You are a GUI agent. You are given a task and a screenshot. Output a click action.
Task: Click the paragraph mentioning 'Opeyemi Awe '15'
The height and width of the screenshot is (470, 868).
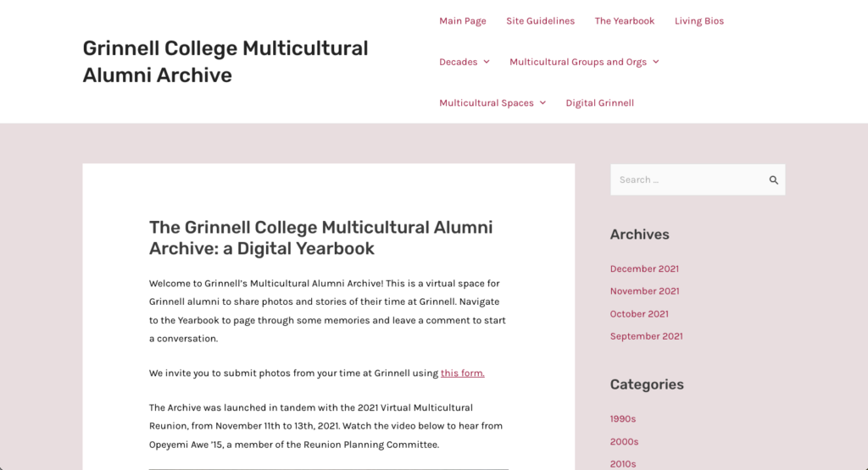click(326, 426)
